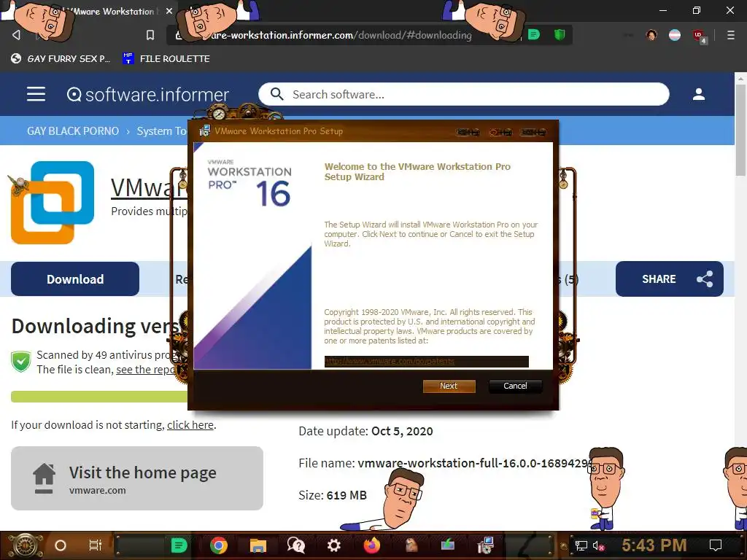Click the muted volume tray icon
Screen dimensions: 747x560
(598, 545)
